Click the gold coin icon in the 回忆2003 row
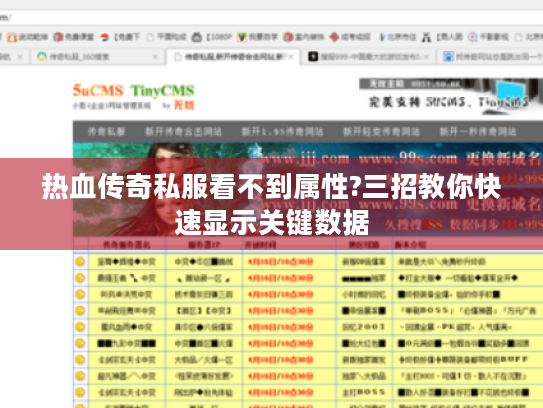Screen dimensions: 543x408 point(80,327)
